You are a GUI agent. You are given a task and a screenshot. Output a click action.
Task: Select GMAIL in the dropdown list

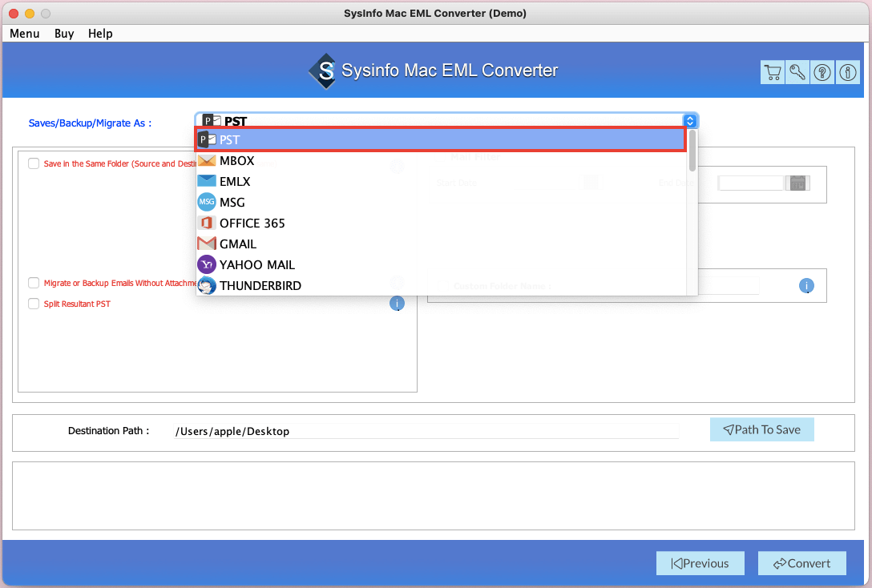point(442,244)
